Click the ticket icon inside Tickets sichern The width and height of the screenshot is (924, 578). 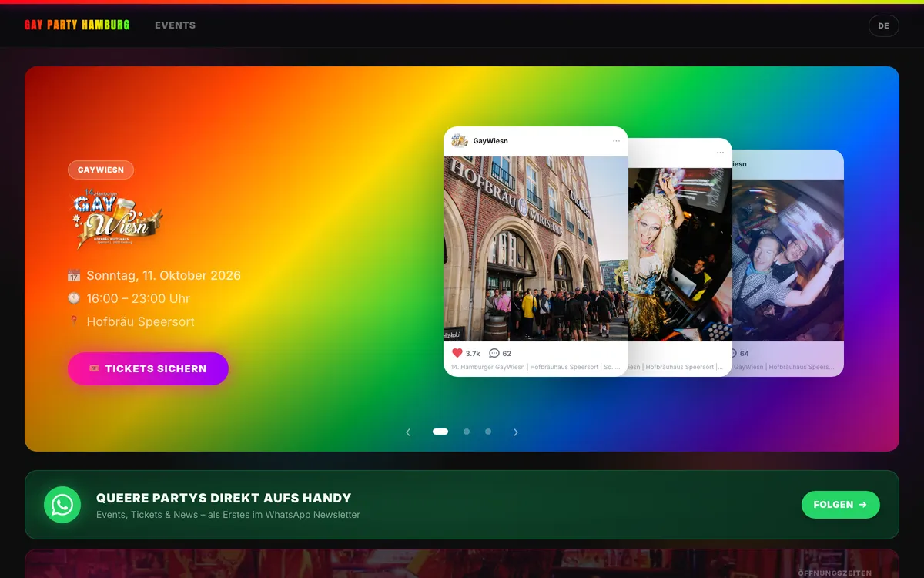coord(95,368)
